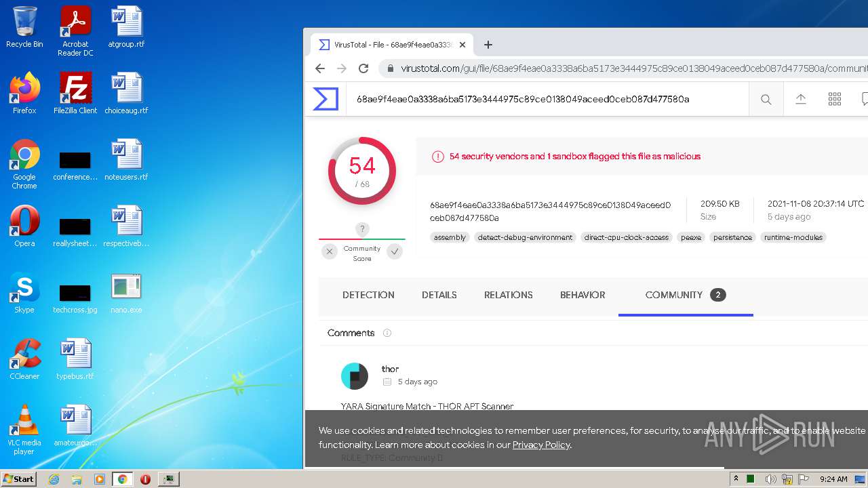Open atgroup.rtf document icon
The image size is (868, 488).
[x=126, y=27]
